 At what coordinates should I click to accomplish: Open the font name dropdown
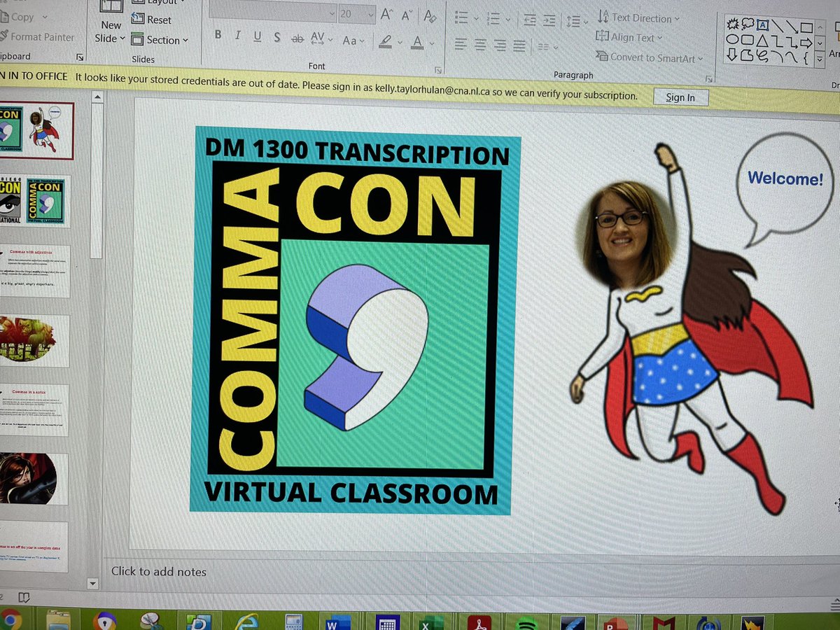[x=332, y=13]
